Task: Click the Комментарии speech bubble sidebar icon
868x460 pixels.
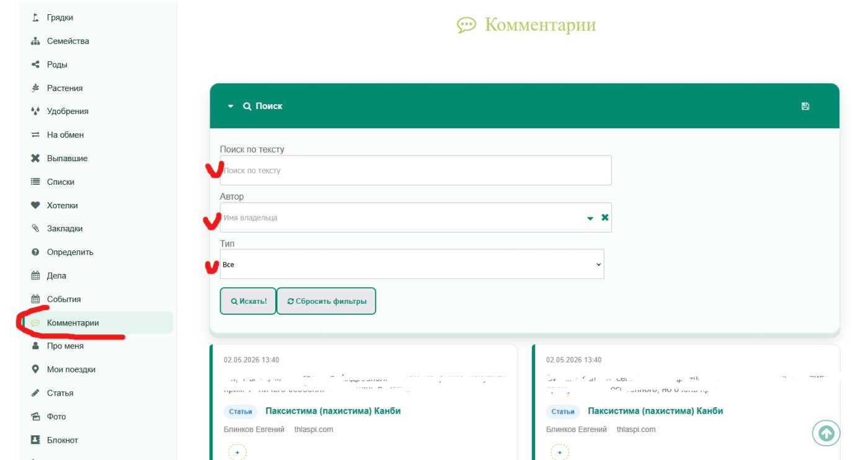Action: click(x=35, y=323)
